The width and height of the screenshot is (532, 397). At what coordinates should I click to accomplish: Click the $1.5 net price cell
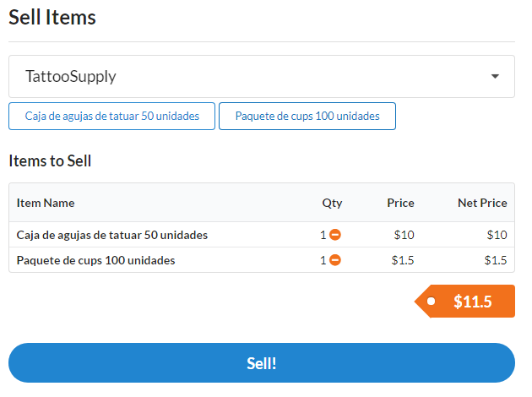point(496,260)
